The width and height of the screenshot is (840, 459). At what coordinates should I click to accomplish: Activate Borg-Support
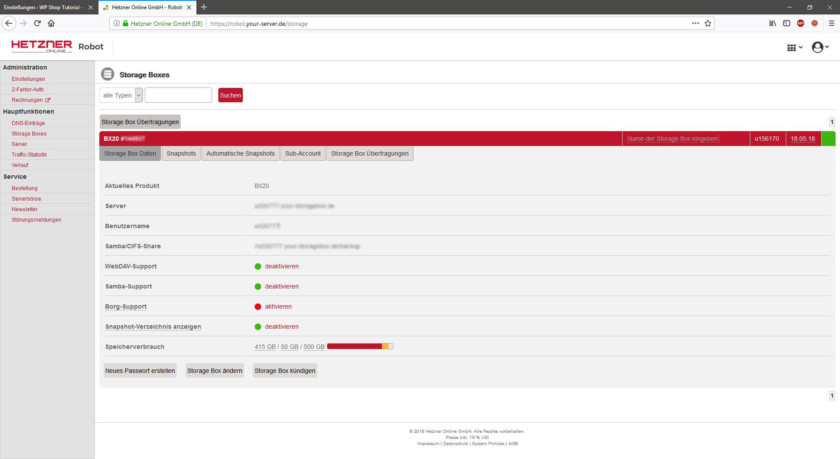278,306
